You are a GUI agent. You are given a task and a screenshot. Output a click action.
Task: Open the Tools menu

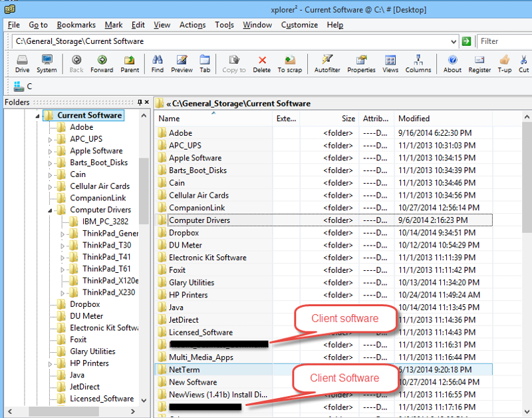224,25
